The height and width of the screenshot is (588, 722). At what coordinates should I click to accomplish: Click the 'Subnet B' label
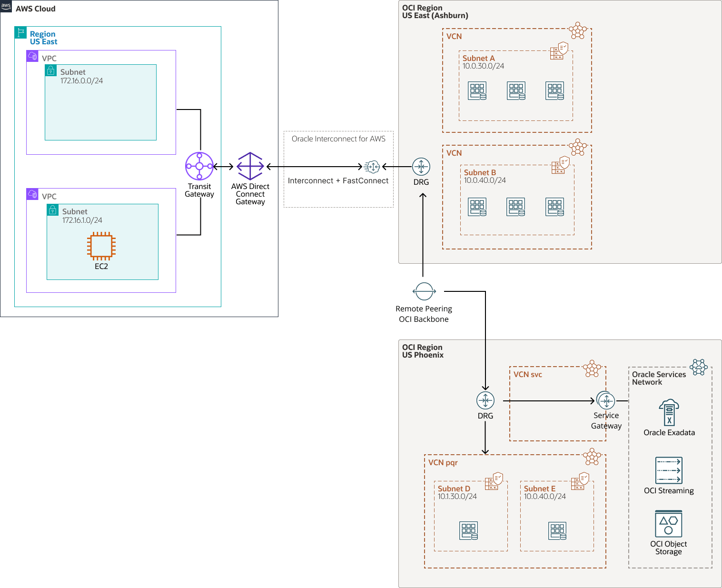pyautogui.click(x=480, y=172)
